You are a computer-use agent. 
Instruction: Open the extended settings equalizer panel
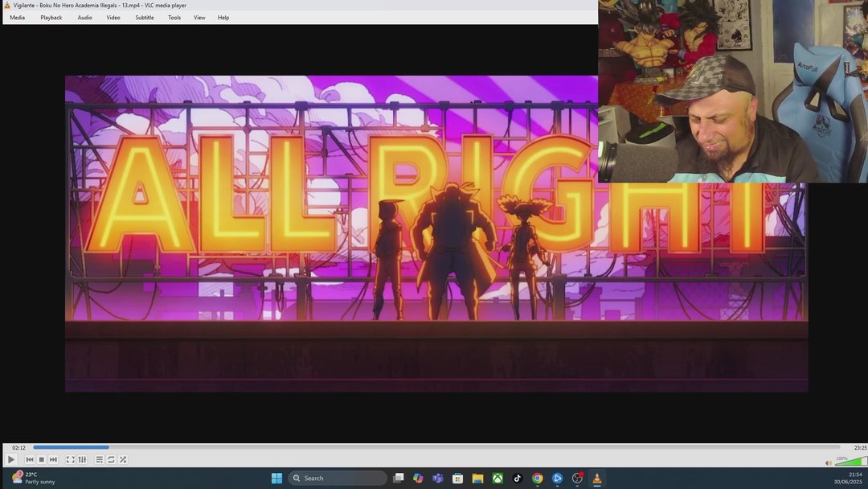coord(81,459)
